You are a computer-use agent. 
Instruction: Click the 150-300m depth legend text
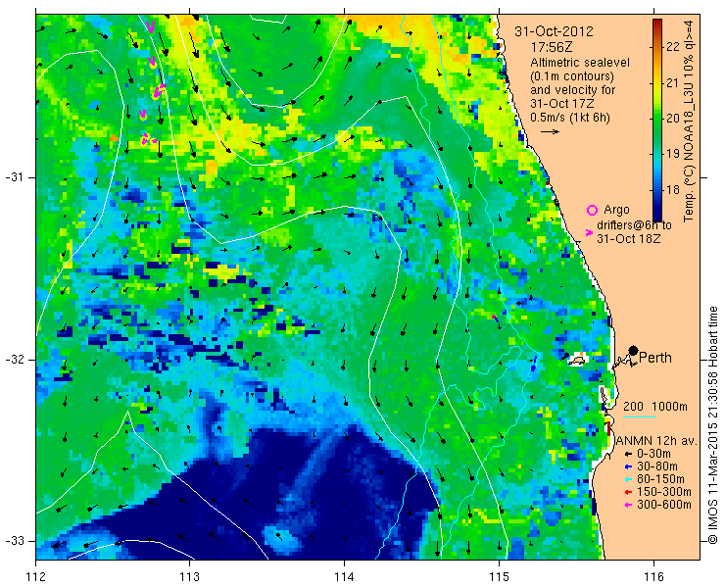click(x=664, y=492)
